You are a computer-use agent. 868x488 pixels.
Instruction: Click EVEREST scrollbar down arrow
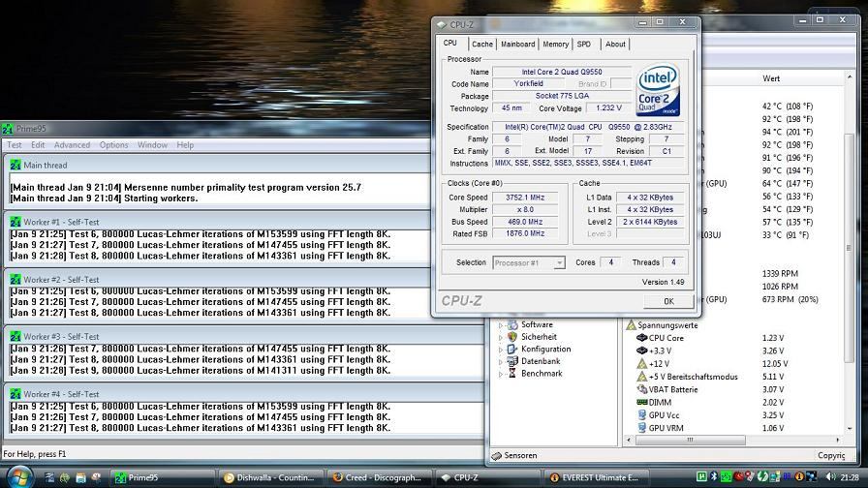point(850,429)
